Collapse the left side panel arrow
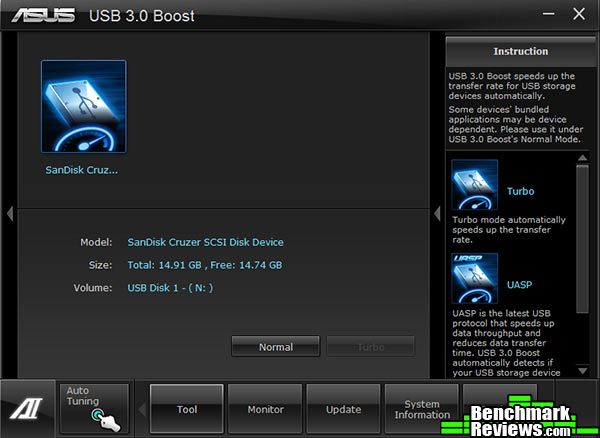The width and height of the screenshot is (600, 438). tap(10, 213)
